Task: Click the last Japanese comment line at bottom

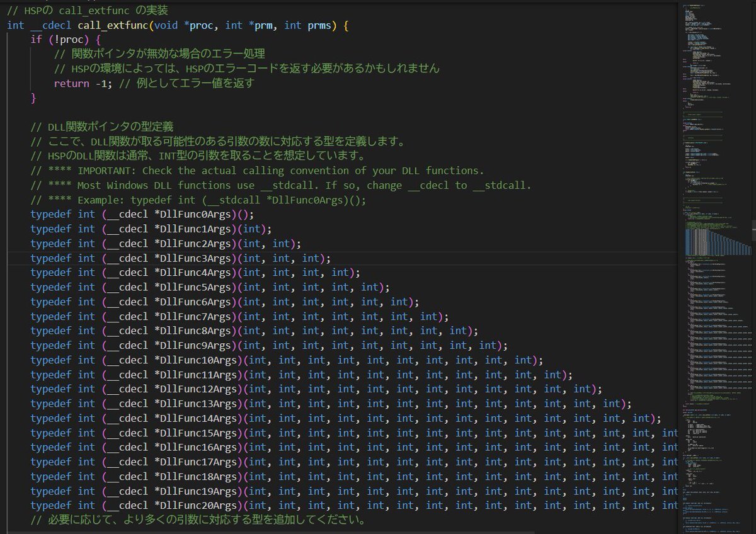Action: [197, 520]
